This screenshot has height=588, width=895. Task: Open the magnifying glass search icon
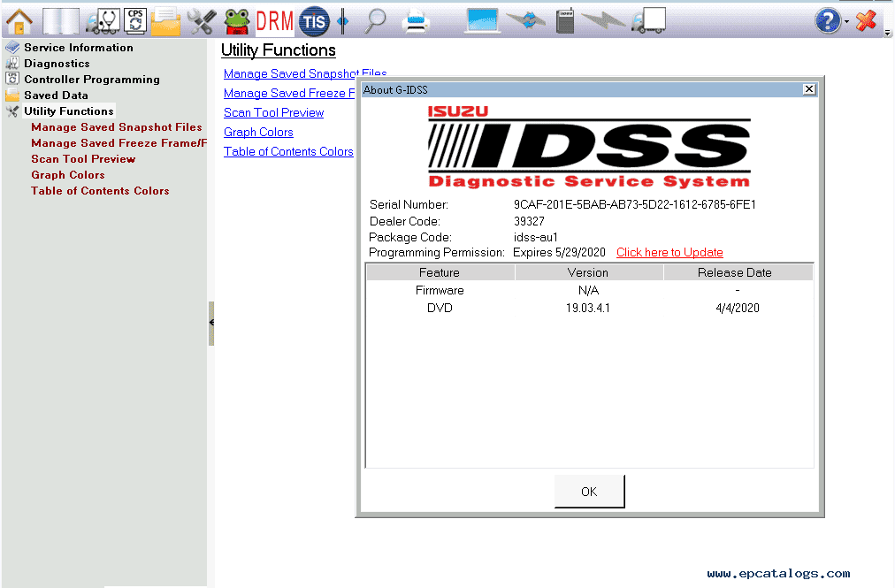pos(375,21)
